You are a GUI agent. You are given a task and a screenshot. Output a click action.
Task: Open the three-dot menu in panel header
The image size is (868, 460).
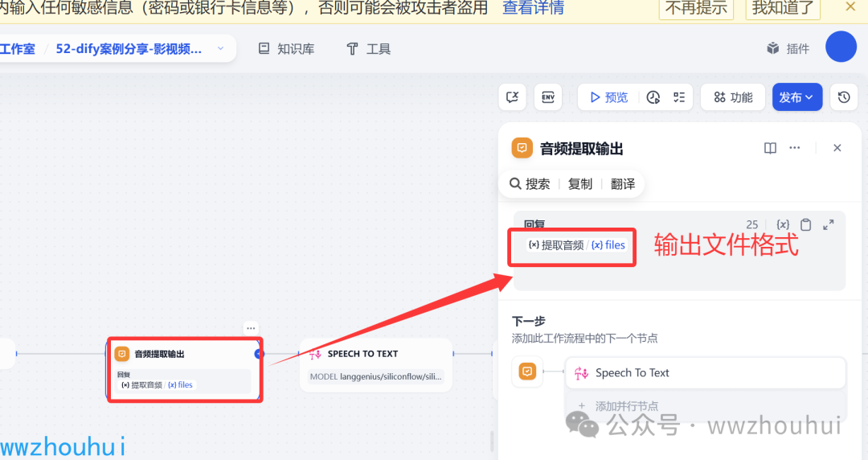tap(794, 148)
